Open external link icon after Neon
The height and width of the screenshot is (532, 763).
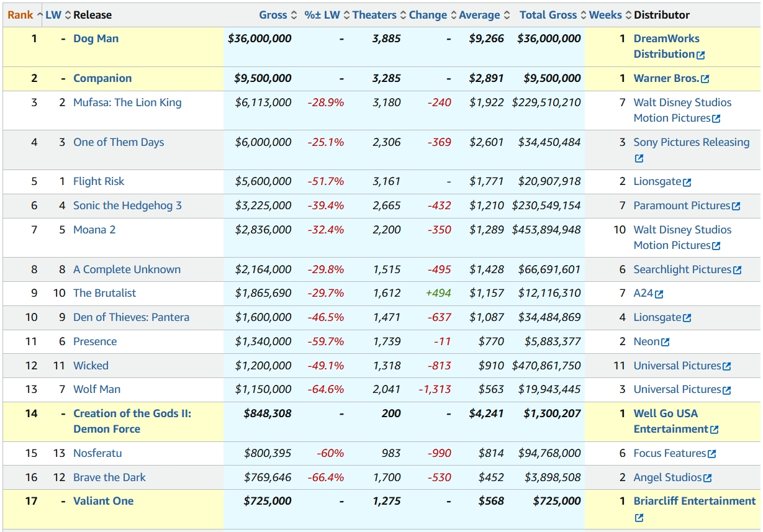coord(666,342)
